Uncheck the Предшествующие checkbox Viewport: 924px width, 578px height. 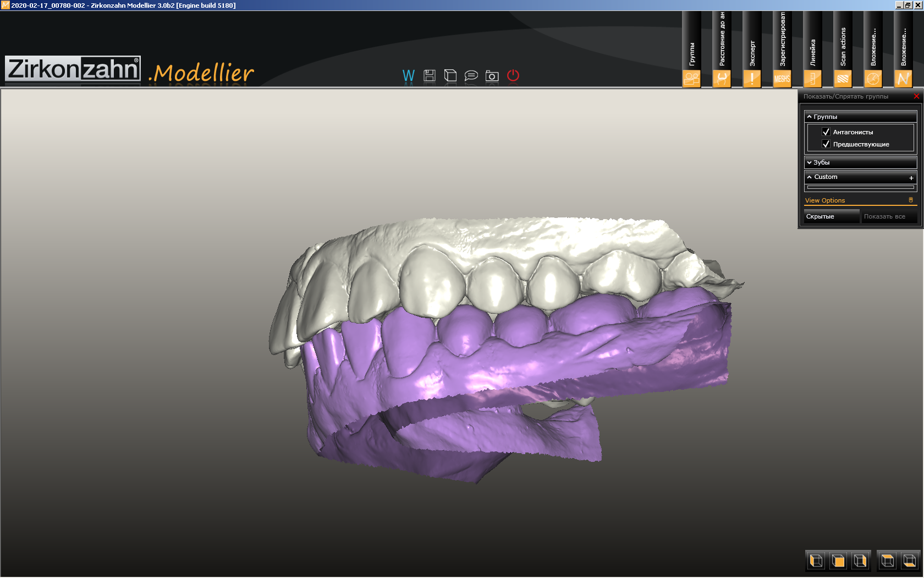[826, 144]
